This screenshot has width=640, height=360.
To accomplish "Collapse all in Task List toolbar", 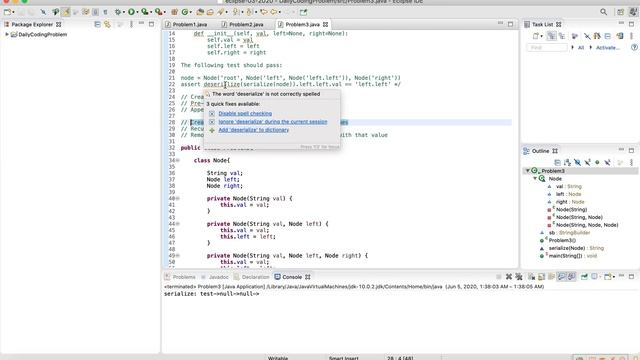I will (608, 36).
